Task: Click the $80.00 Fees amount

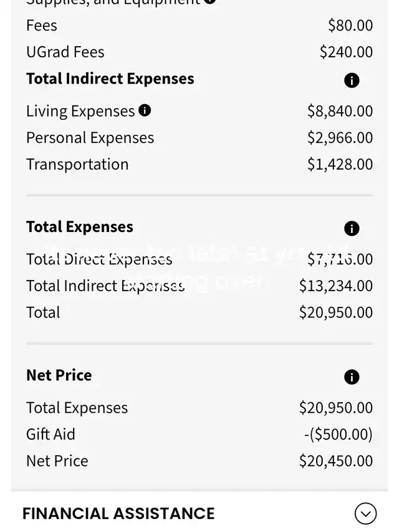Action: click(350, 26)
